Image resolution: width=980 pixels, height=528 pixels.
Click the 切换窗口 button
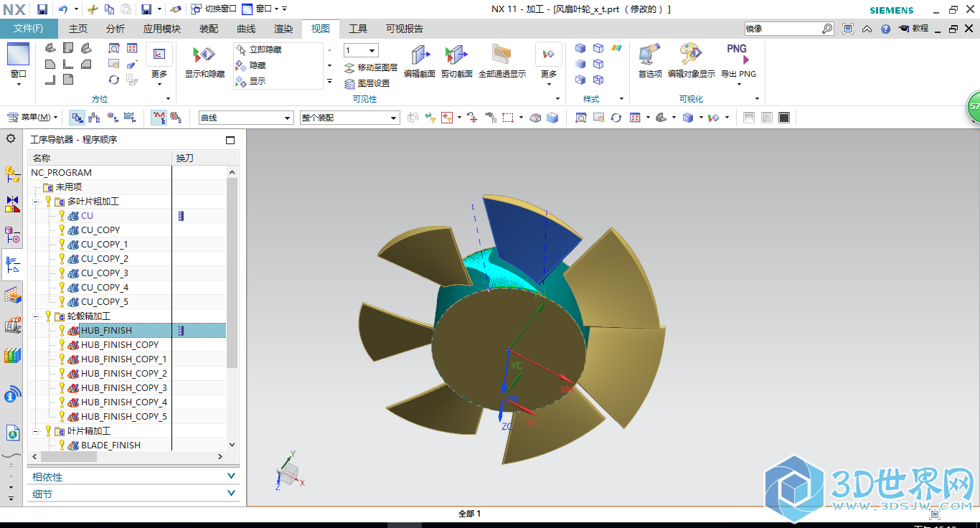tap(212, 9)
